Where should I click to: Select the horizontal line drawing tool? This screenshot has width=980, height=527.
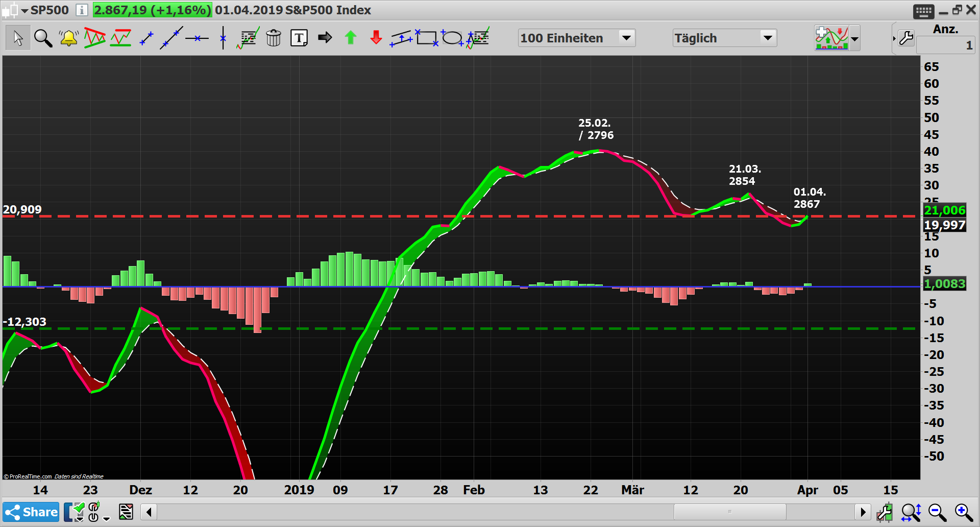click(x=197, y=37)
